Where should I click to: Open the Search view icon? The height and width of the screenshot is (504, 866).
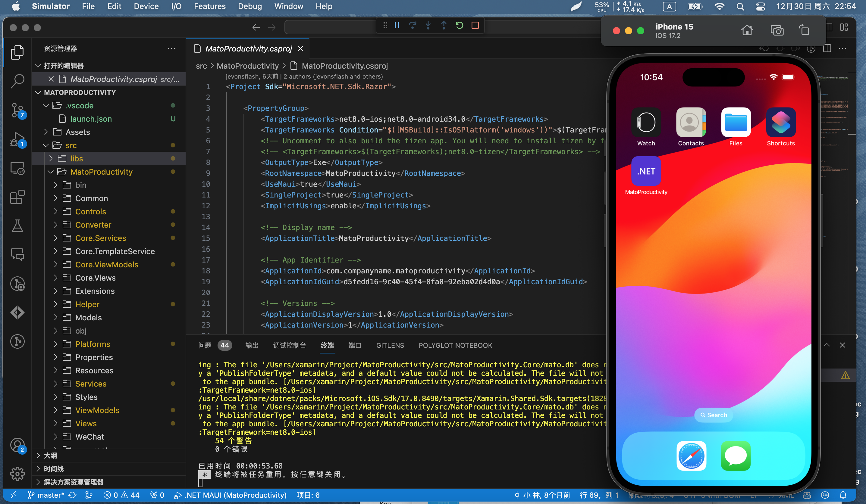(17, 80)
